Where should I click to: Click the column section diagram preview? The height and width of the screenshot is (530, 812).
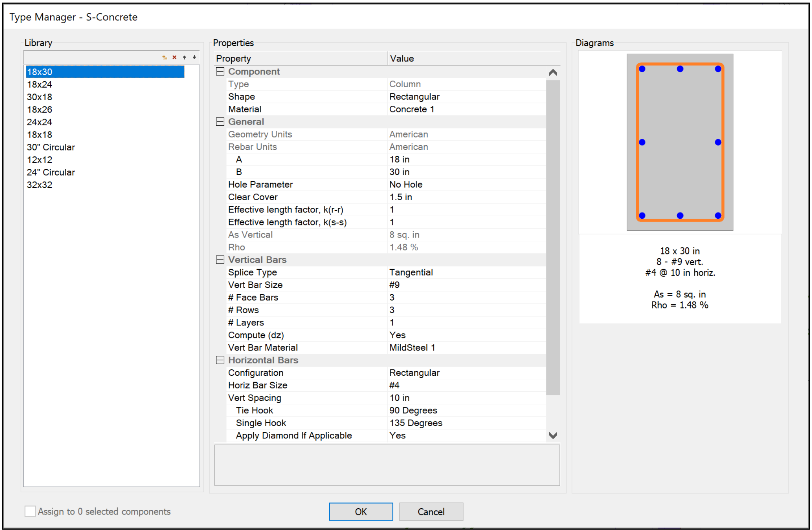pyautogui.click(x=680, y=142)
